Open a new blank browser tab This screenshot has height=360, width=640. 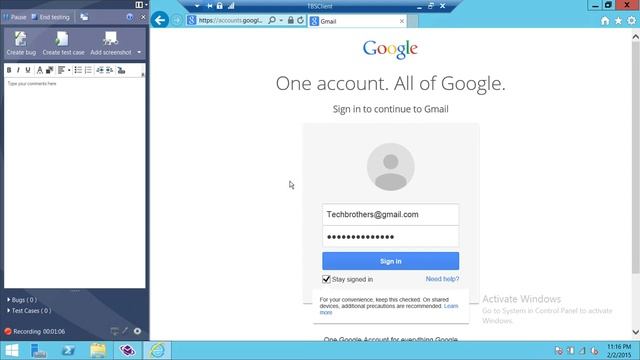413,21
